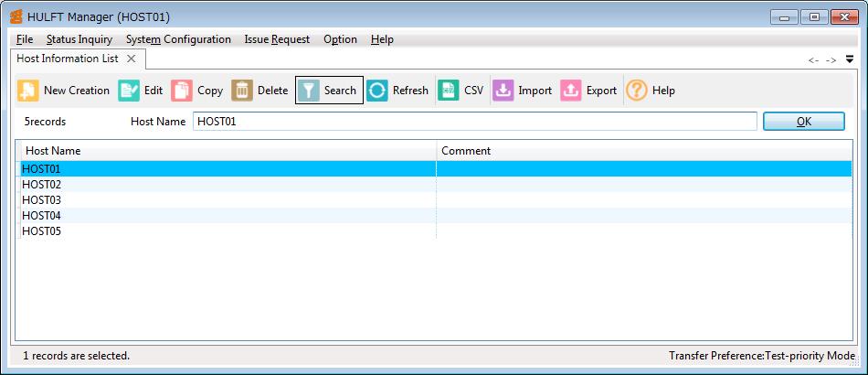Click the Copy toolbar icon
868x375 pixels.
pos(182,91)
